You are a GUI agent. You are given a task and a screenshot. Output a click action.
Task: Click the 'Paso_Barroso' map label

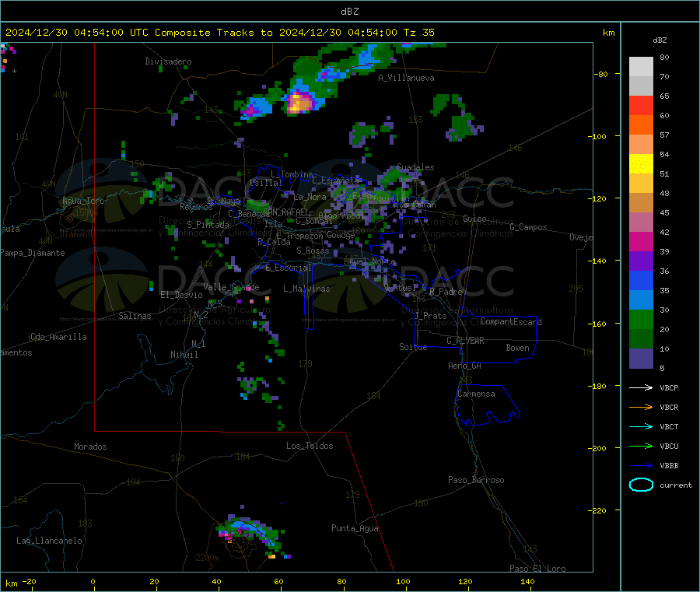tap(476, 480)
